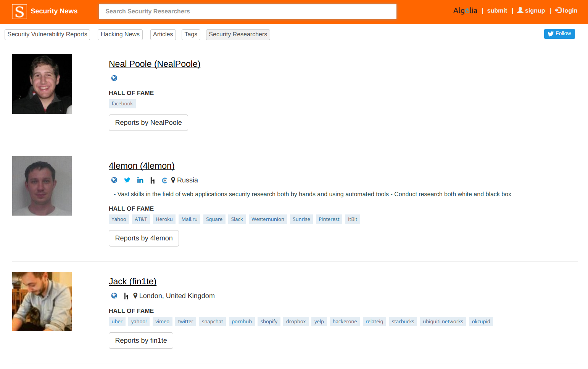Open fin1te's HackerOne profile icon
This screenshot has height=369, width=588.
[126, 296]
